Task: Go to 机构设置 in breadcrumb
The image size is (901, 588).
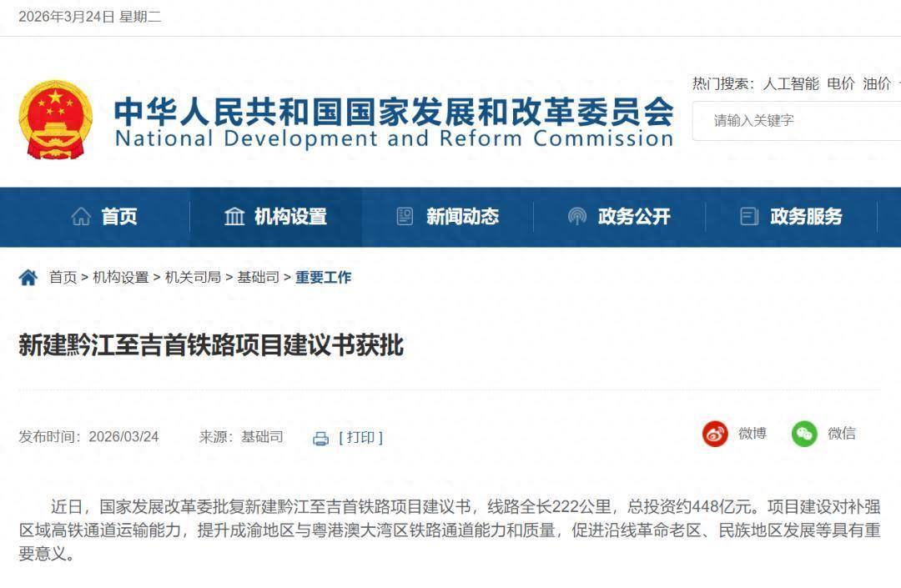Action: (x=120, y=278)
